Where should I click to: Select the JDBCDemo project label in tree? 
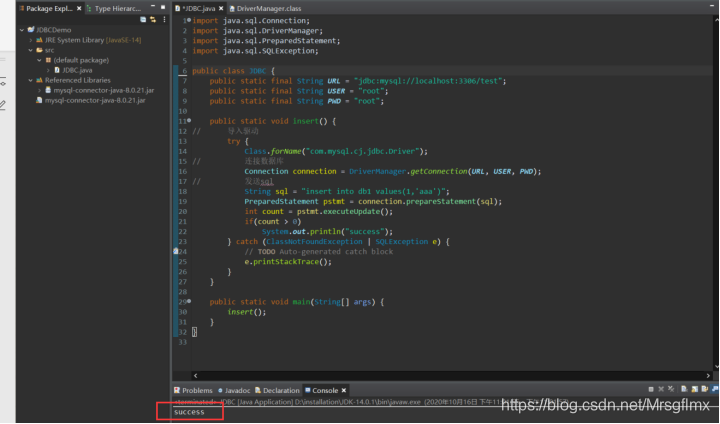point(54,30)
